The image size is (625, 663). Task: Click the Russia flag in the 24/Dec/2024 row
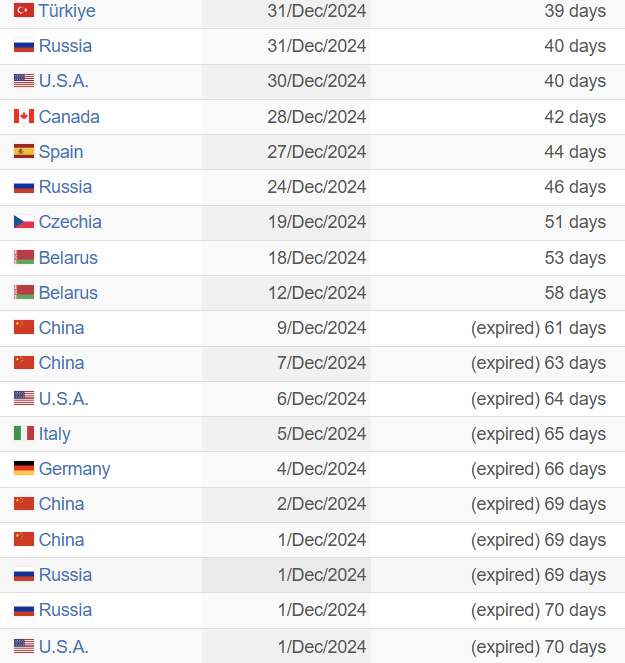(24, 187)
